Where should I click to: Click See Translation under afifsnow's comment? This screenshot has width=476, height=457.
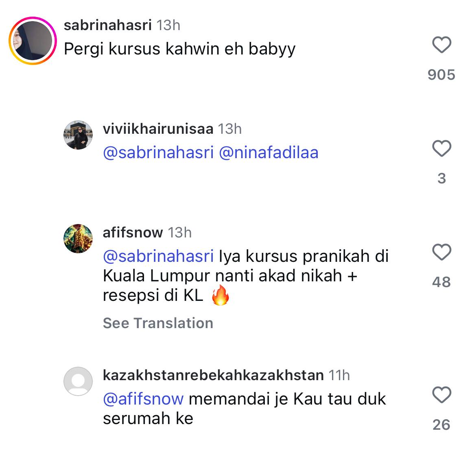(158, 323)
